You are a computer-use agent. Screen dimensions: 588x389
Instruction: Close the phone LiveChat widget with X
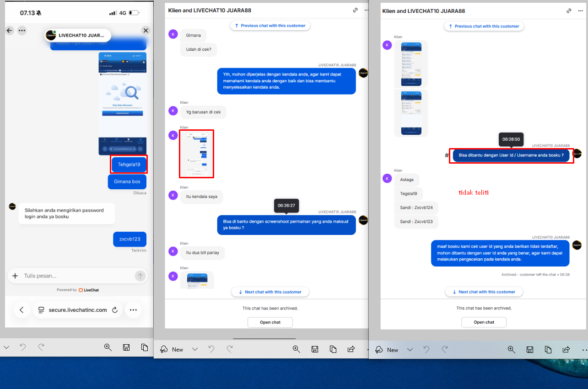(x=146, y=31)
